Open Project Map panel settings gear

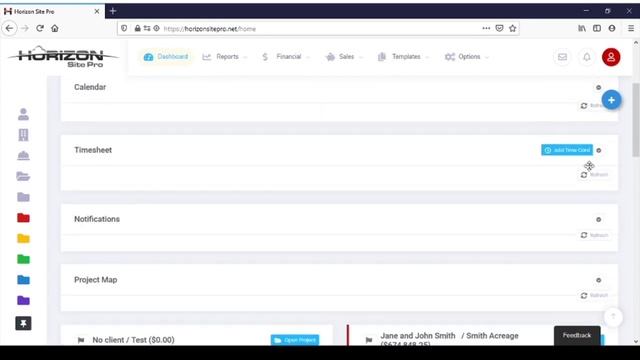click(x=598, y=280)
